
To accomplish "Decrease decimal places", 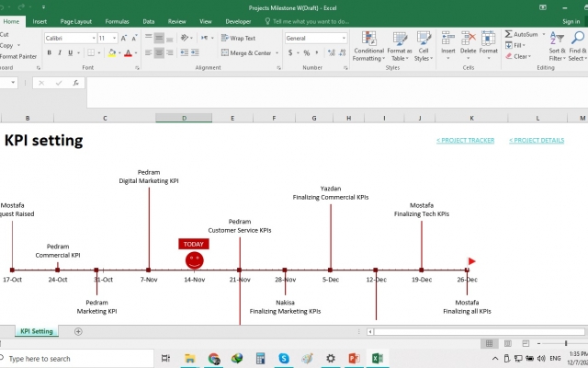I will [342, 53].
